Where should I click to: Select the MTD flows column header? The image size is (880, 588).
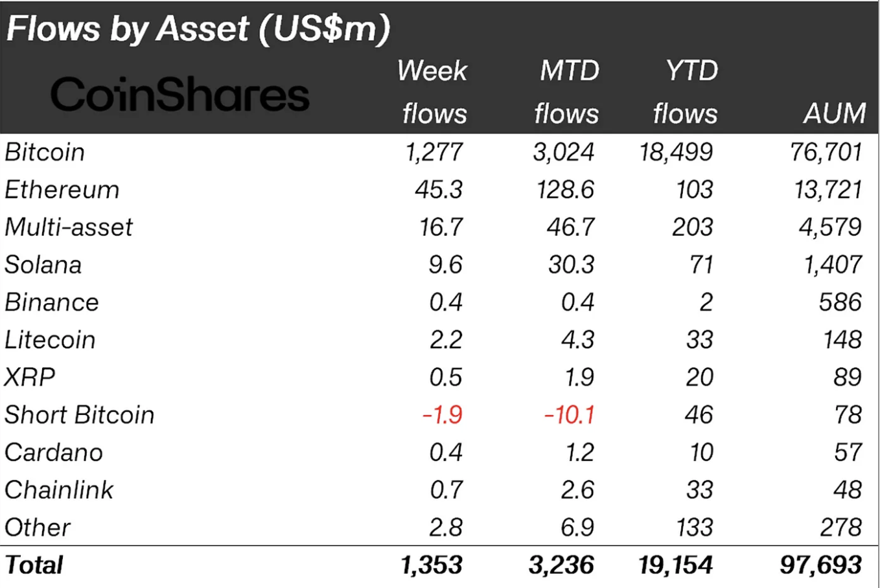(567, 92)
